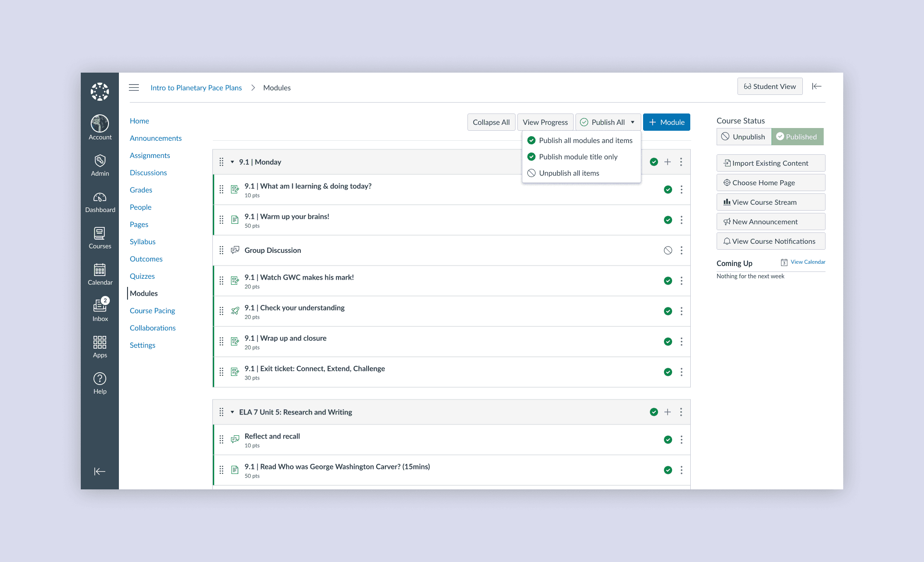Publish the unpublished Group Discussion item

(x=668, y=251)
